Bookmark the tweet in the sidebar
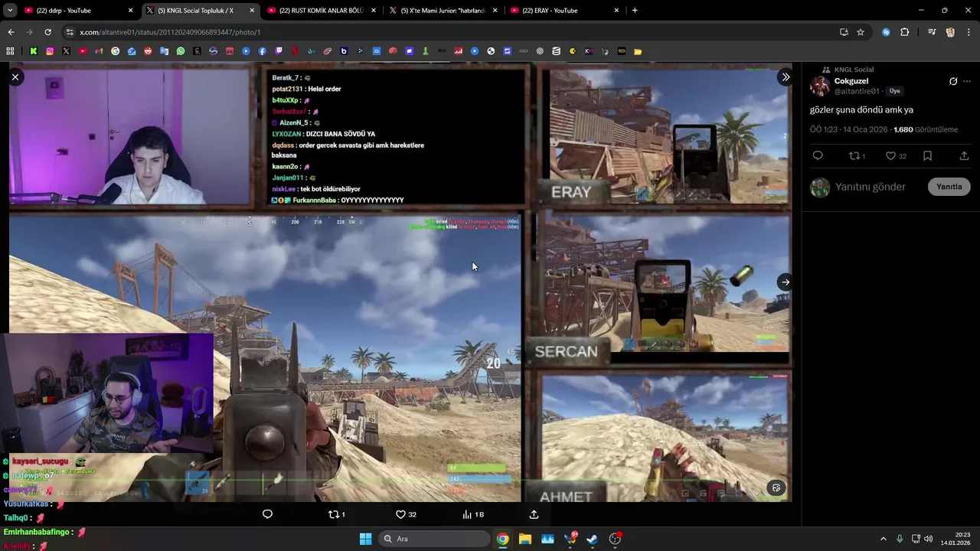The image size is (980, 551). click(x=927, y=156)
